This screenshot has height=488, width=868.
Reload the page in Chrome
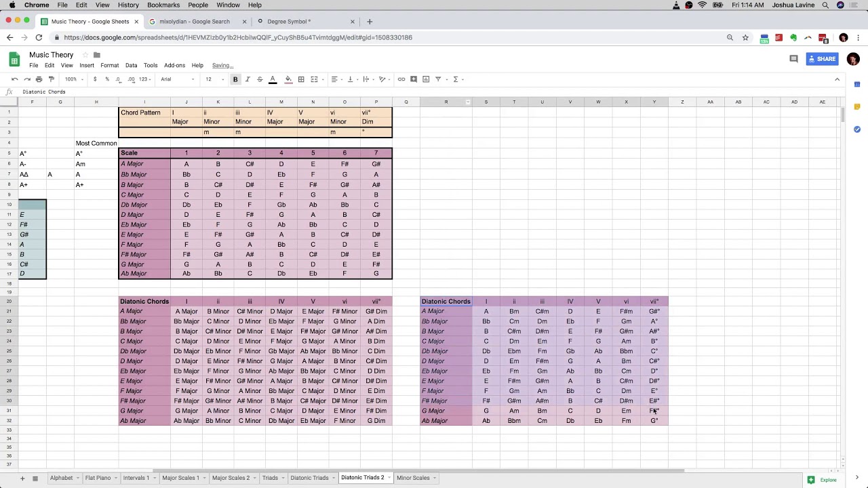pyautogui.click(x=39, y=37)
